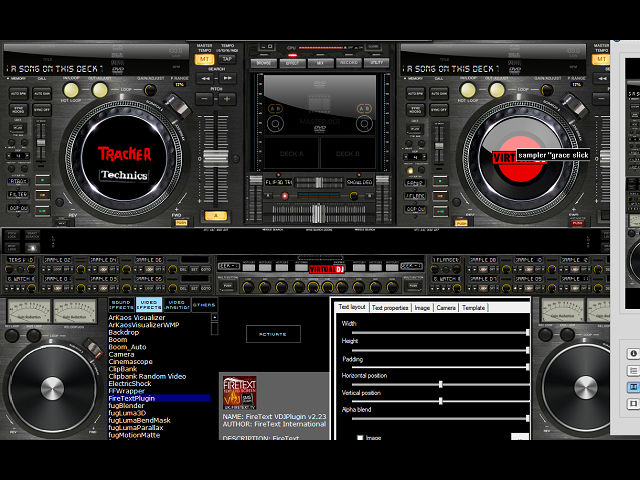Open left deck top effect slot above FILTER
The image size is (640, 480).
(x=18, y=181)
